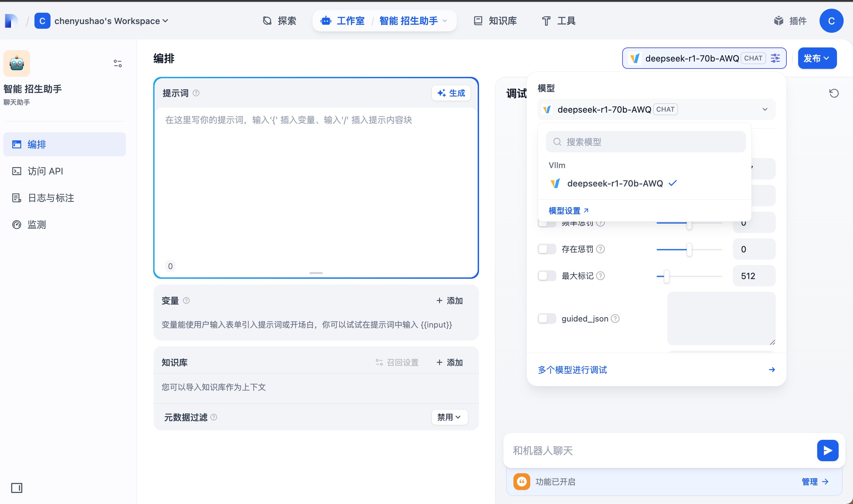Open the 发布 publish dropdown
The image size is (853, 504).
[817, 58]
